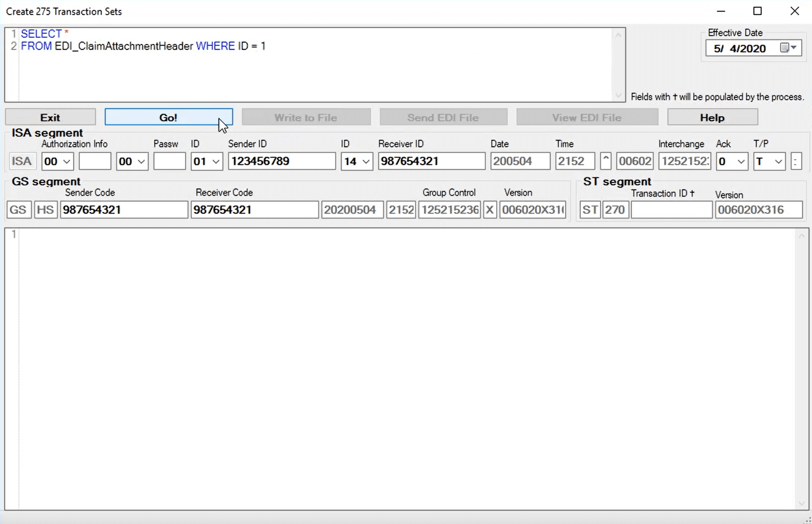Maximize the Create 275 Transaction Sets window
This screenshot has width=812, height=524.
(757, 11)
